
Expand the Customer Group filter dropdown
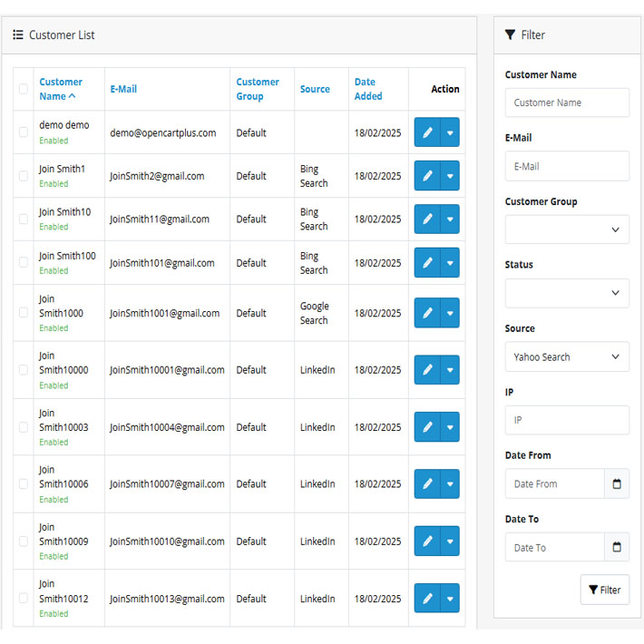pos(567,229)
